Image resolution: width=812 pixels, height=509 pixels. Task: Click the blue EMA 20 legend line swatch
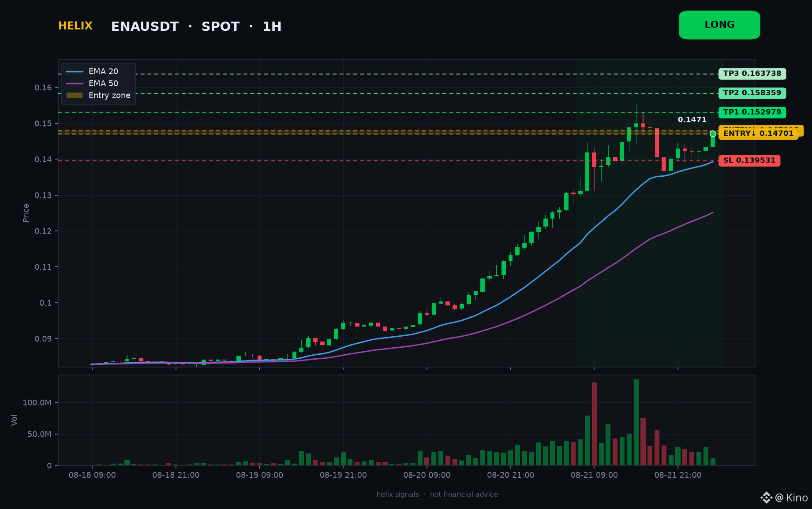tap(75, 71)
